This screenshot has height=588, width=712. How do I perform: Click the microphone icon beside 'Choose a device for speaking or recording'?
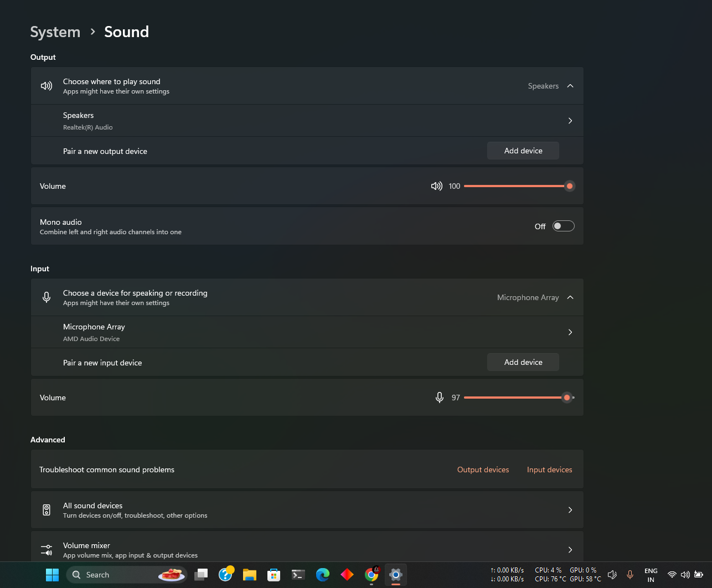(47, 297)
